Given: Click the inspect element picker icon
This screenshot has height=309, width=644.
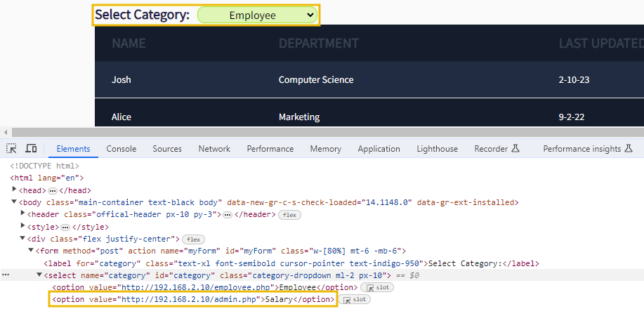Looking at the screenshot, I should click(11, 149).
